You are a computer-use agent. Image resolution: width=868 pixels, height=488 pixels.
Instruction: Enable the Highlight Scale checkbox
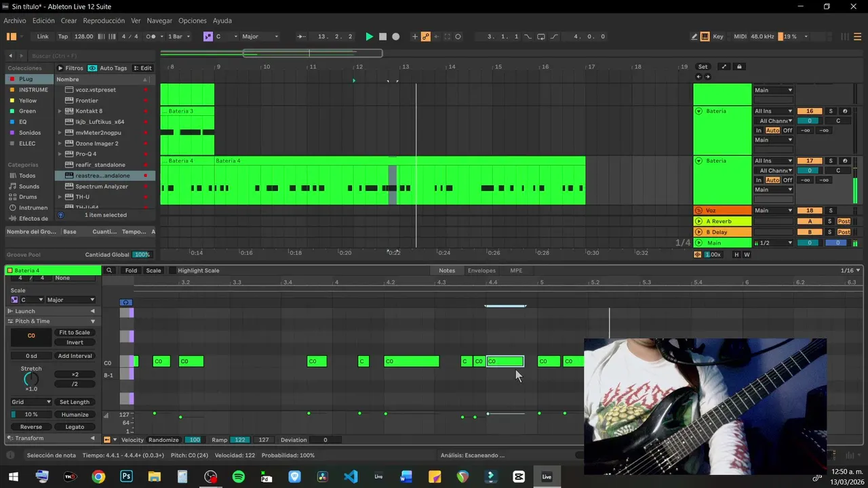click(x=172, y=270)
